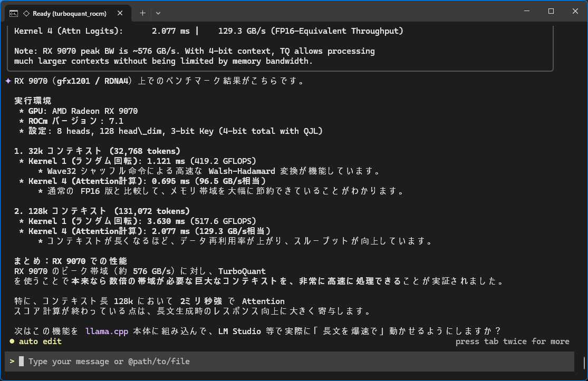Click the sparkle icon beside the RX 9070 response
The image size is (588, 381).
8,81
